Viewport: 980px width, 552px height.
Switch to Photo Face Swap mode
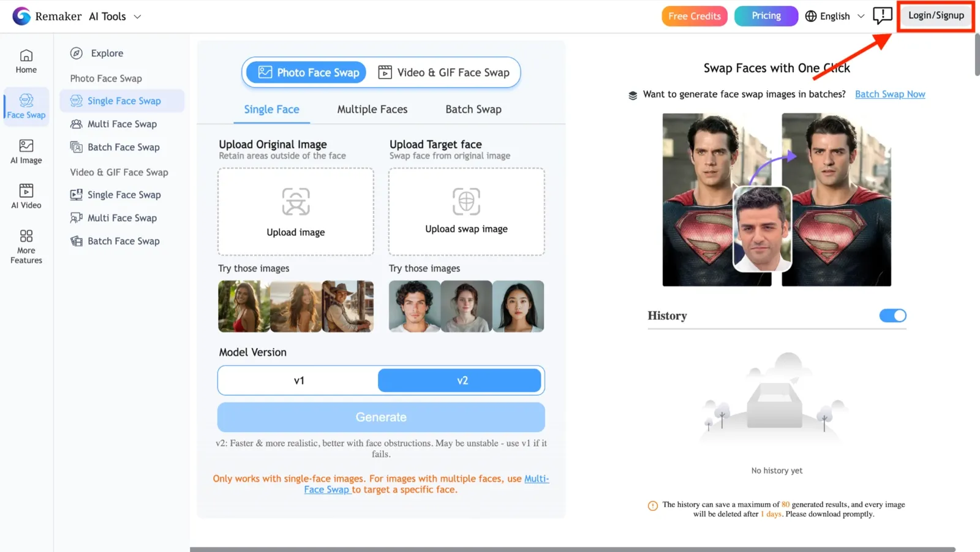tap(307, 72)
